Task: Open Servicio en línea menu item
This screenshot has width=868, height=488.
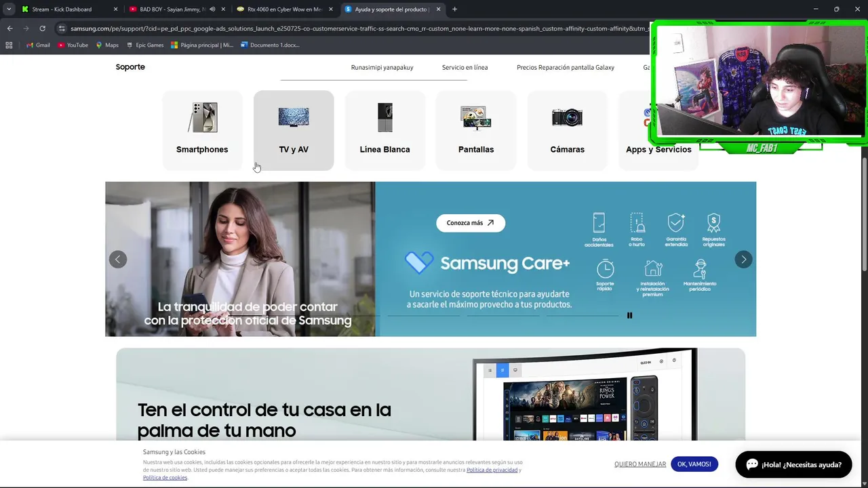Action: coord(465,67)
